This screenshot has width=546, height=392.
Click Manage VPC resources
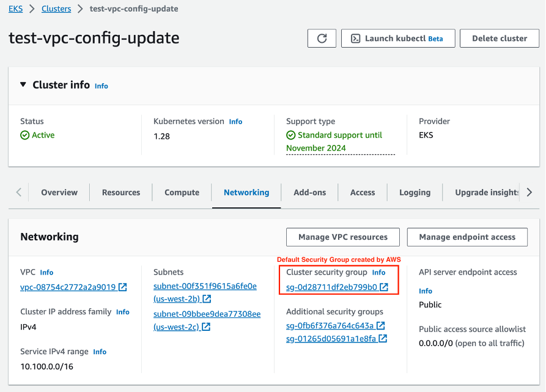342,237
